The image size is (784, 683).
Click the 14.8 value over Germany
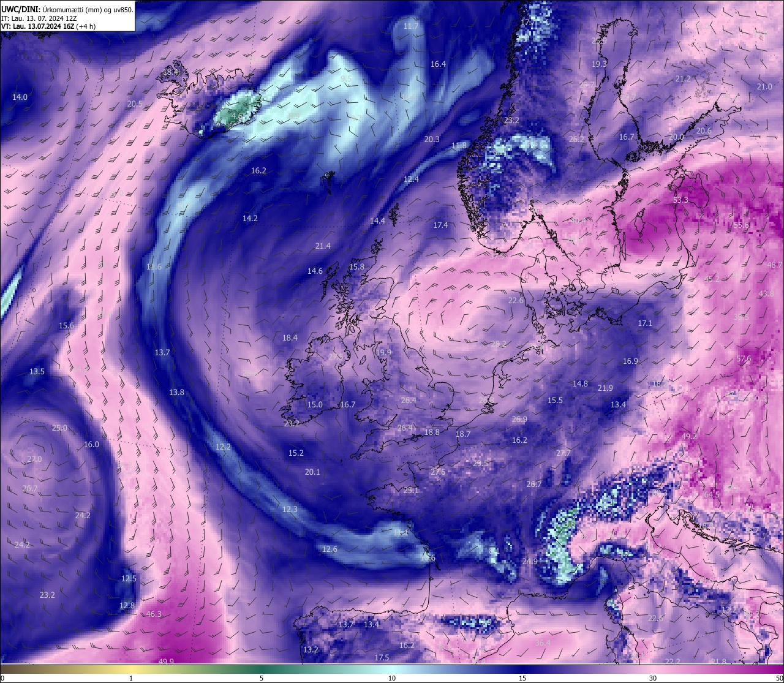pos(580,383)
